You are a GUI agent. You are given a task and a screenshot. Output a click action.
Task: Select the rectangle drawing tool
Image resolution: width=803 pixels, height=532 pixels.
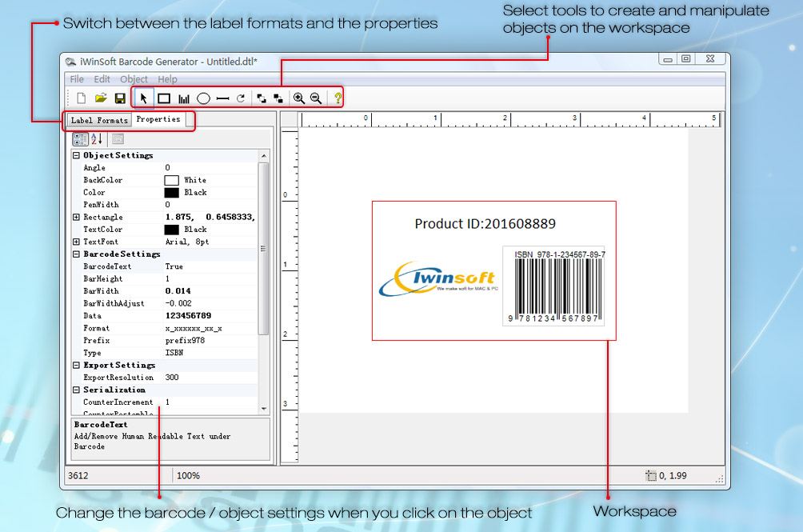pyautogui.click(x=164, y=98)
